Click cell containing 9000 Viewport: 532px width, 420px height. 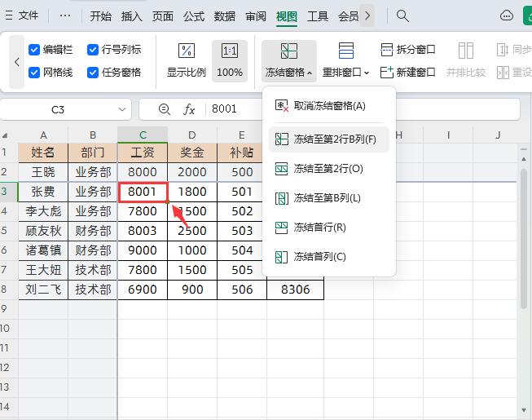click(143, 250)
